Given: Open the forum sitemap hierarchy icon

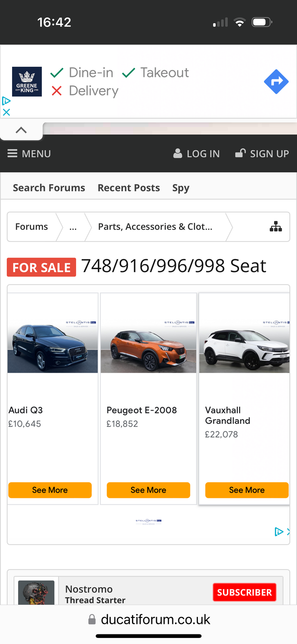Looking at the screenshot, I should coord(276,227).
